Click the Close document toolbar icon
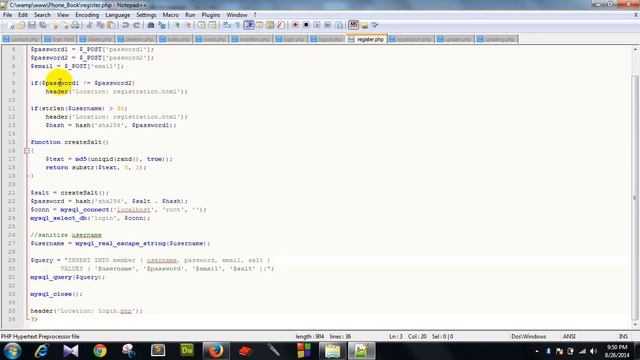 point(54,25)
